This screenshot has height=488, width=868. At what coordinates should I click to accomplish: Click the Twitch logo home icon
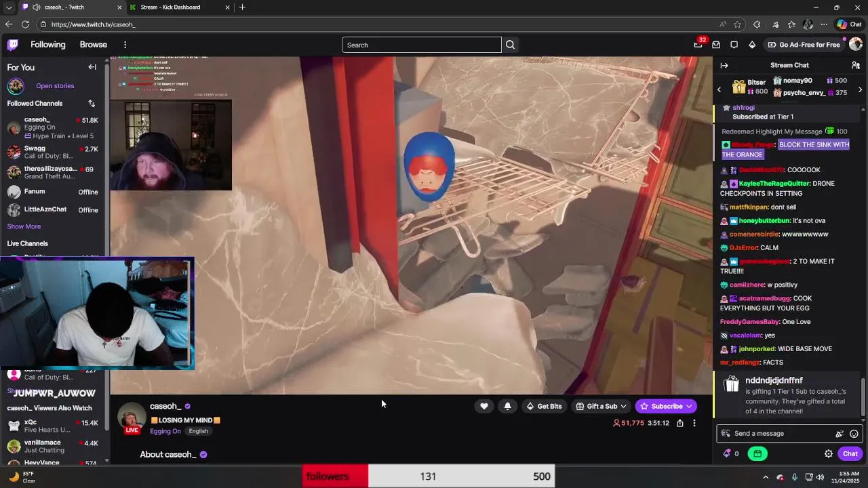tap(13, 45)
